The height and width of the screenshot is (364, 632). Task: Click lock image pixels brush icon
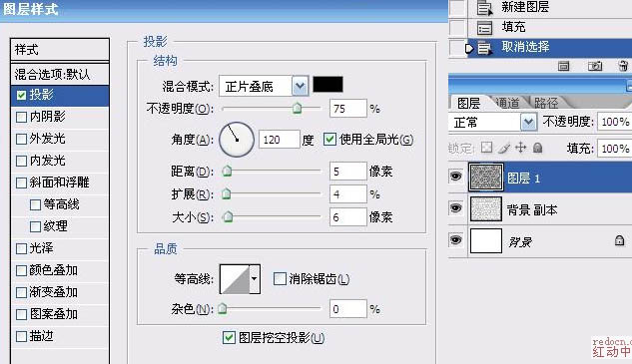coord(504,148)
